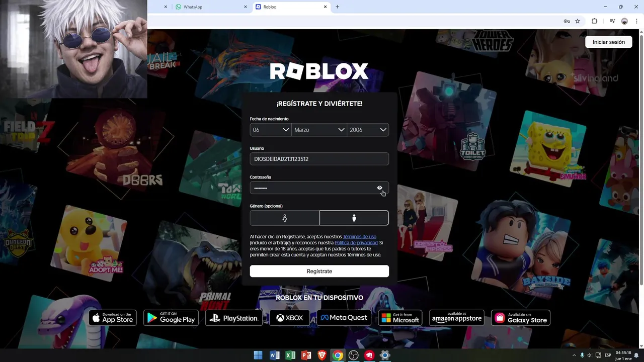Click the Iniciar sesión button
The height and width of the screenshot is (362, 644).
608,42
